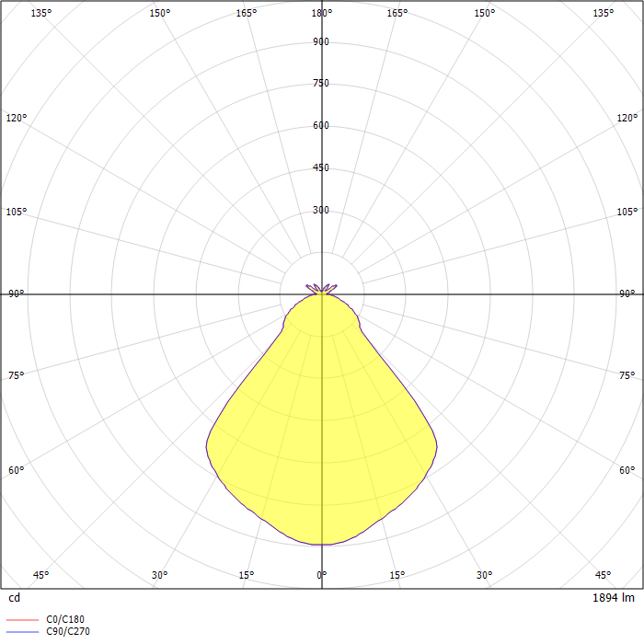
Task: Click the 0° angle label at bottom
Action: click(x=322, y=575)
